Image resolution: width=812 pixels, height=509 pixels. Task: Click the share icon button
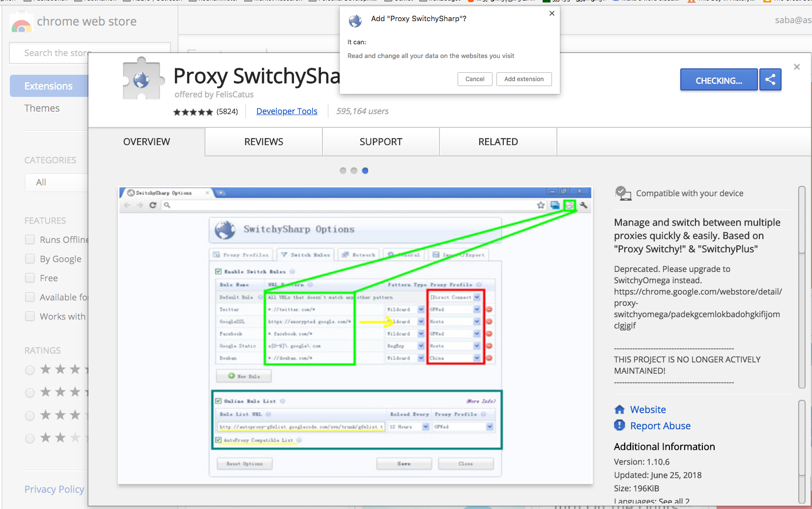click(x=770, y=80)
